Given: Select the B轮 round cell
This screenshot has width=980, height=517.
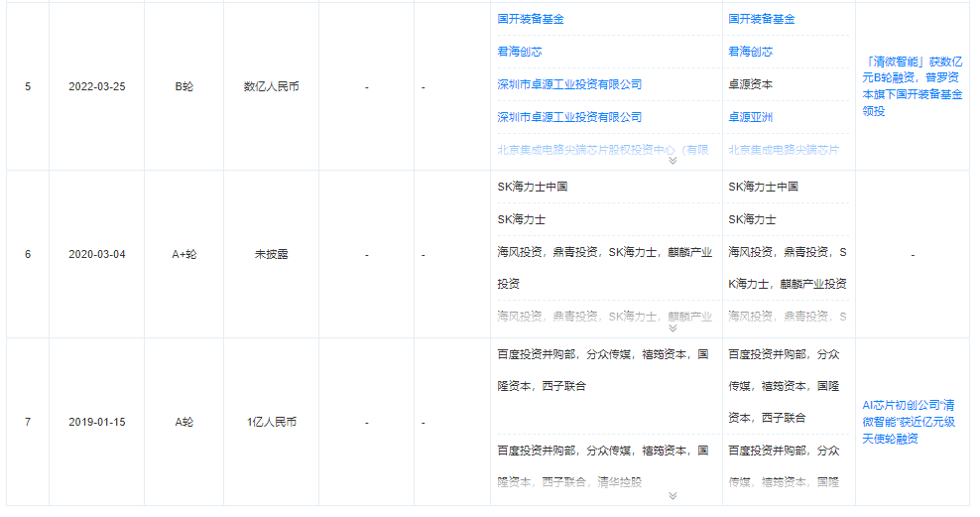Looking at the screenshot, I should tap(184, 87).
